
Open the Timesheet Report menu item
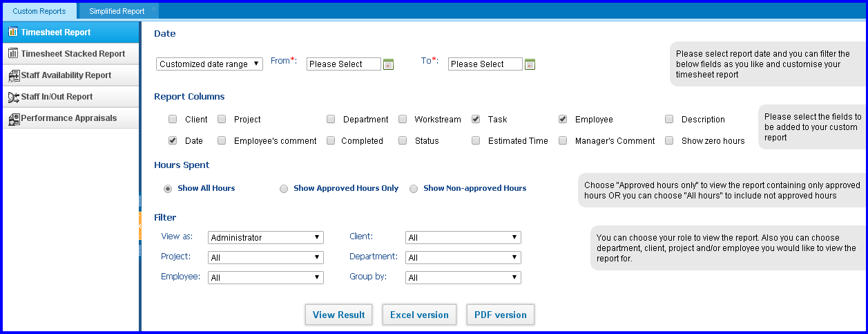coord(71,32)
